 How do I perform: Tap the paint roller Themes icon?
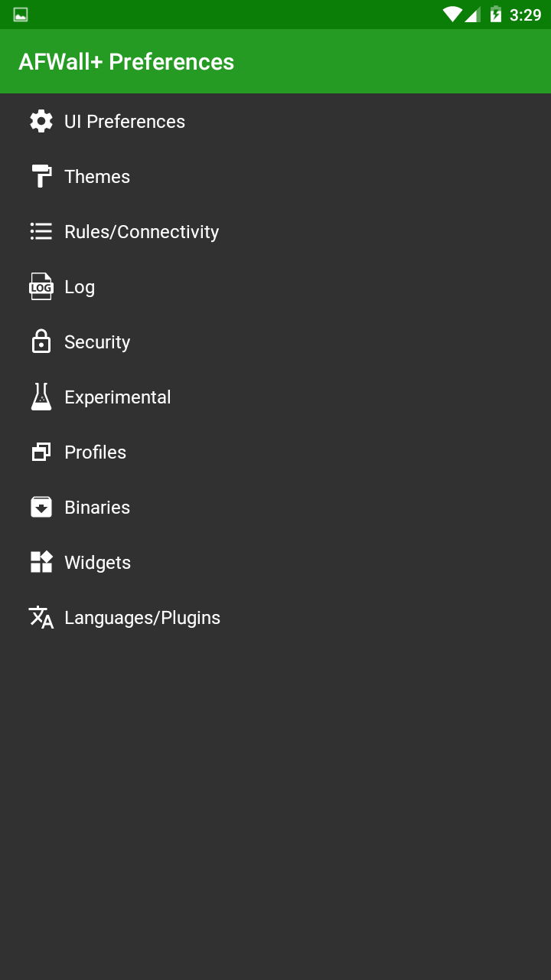tap(41, 176)
